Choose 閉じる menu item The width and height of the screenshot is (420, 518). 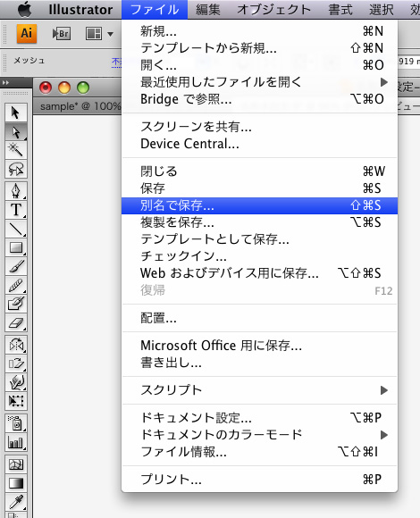[x=259, y=171]
